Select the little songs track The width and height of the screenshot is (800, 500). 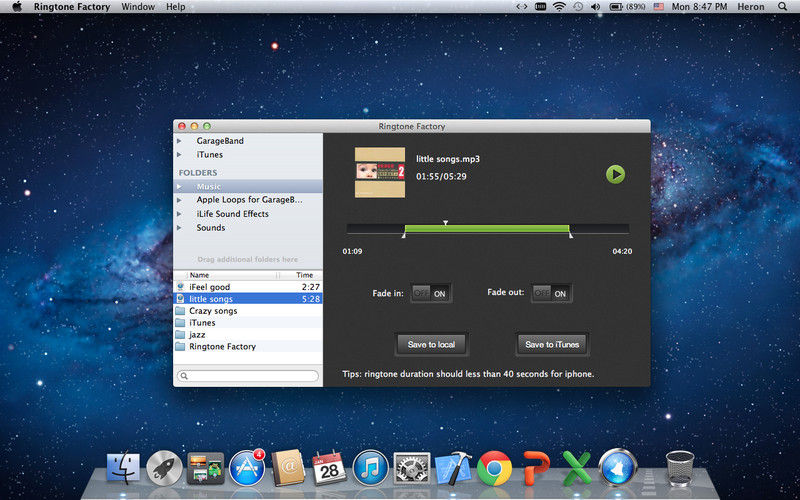coord(248,298)
